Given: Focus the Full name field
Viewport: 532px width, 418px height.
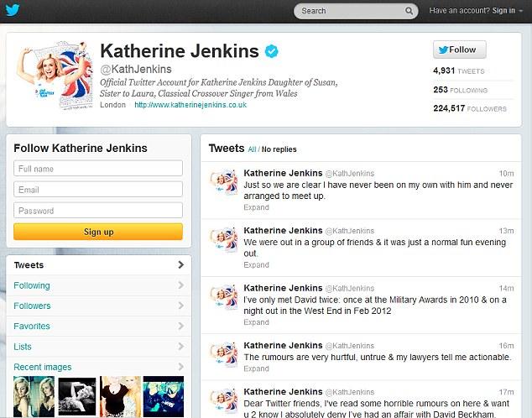Looking at the screenshot, I should 98,168.
